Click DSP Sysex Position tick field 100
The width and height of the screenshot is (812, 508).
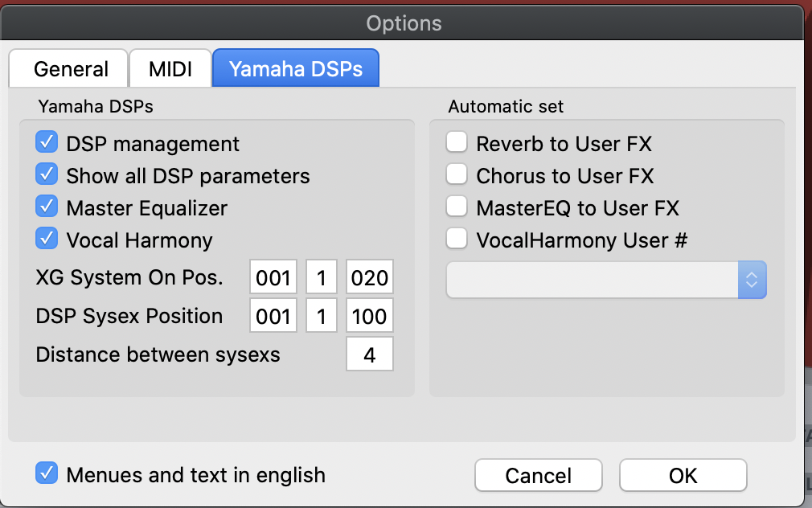point(370,315)
